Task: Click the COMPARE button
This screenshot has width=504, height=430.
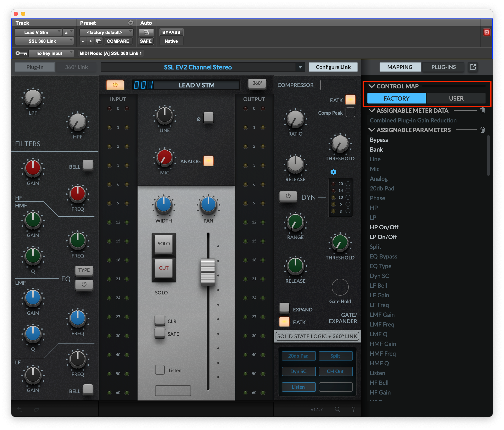Action: (118, 41)
